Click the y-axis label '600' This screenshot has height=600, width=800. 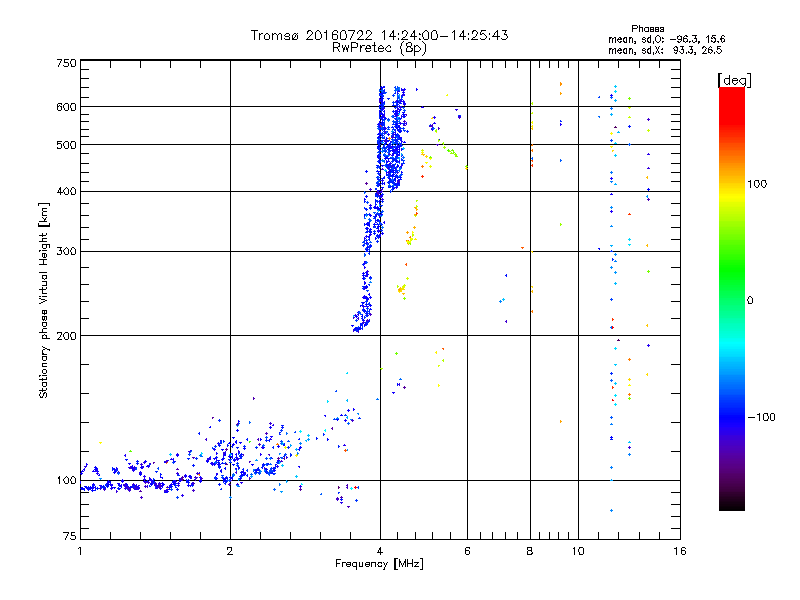tap(67, 107)
